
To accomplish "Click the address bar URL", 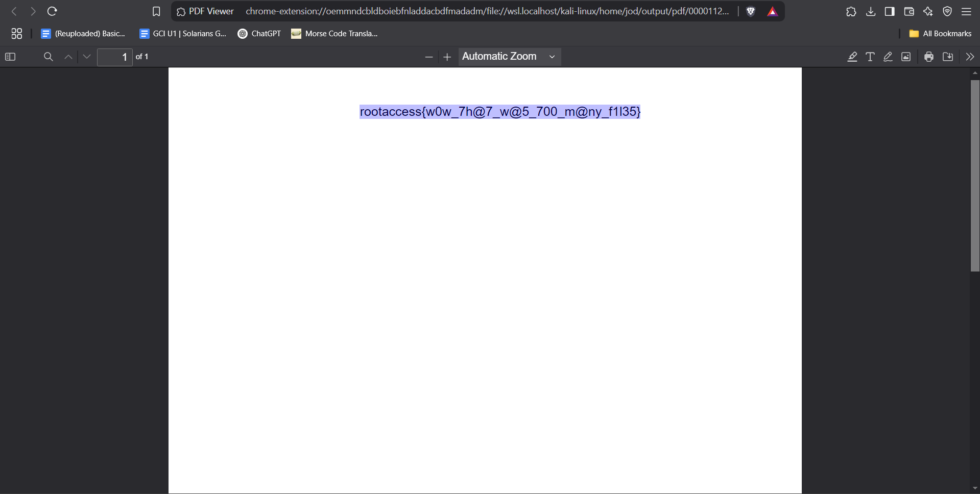I will tap(487, 11).
